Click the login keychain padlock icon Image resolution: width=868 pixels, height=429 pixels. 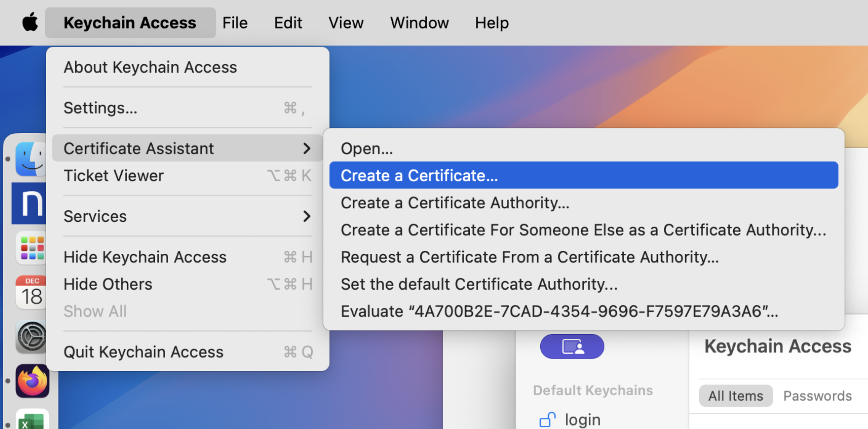pos(547,419)
